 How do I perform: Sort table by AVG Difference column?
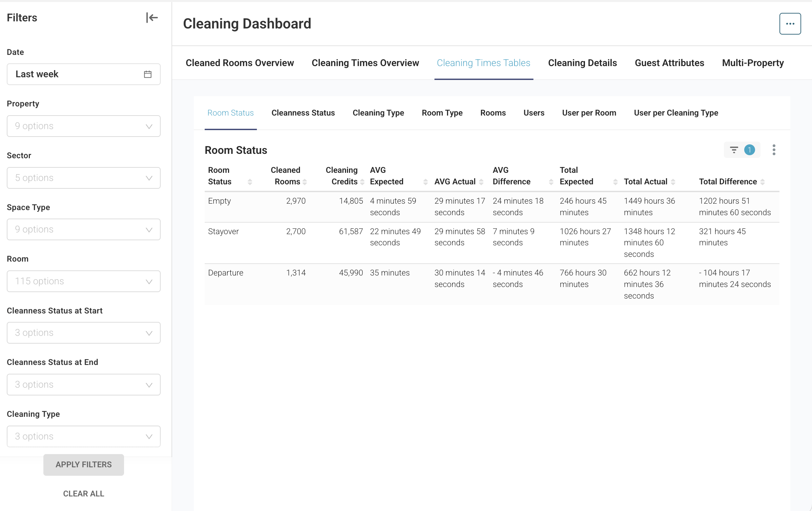tap(551, 182)
